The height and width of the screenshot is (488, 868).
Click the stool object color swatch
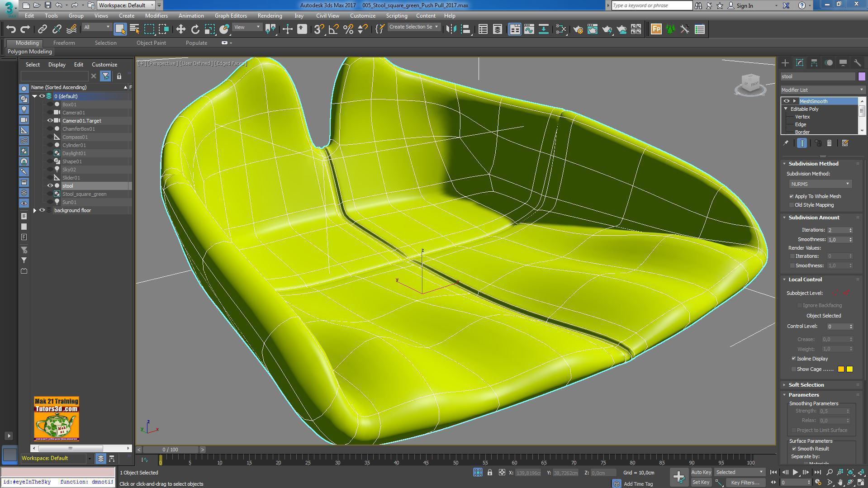pyautogui.click(x=861, y=76)
